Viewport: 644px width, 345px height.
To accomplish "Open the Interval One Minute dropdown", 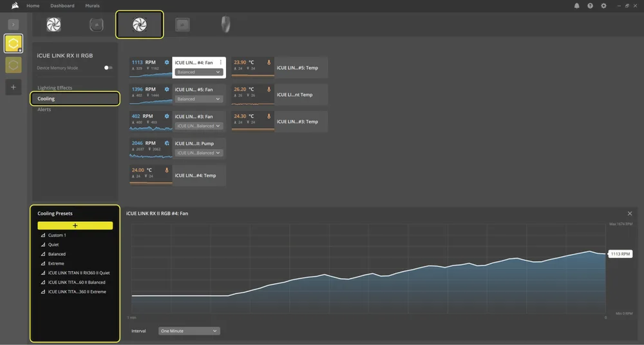I will coord(189,331).
